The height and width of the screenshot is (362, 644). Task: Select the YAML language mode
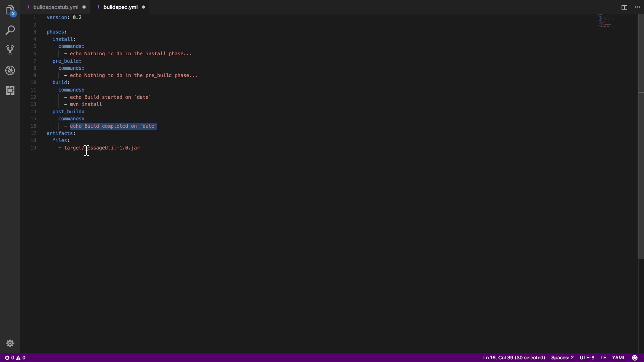(619, 358)
